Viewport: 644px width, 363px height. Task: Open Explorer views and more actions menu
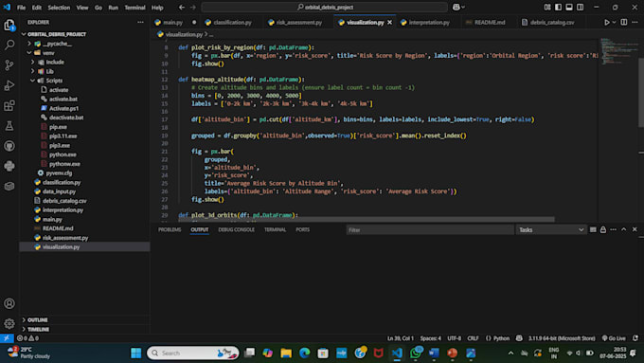click(140, 22)
